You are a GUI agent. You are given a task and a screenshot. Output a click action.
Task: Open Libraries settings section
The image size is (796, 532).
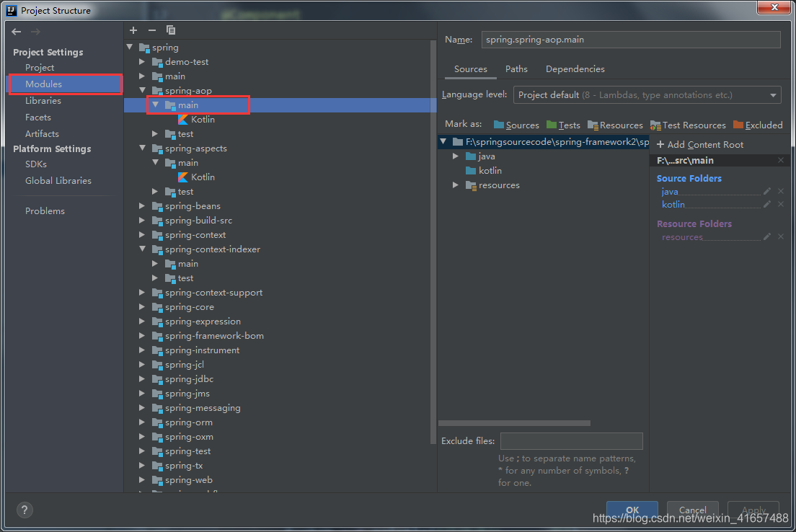tap(43, 100)
